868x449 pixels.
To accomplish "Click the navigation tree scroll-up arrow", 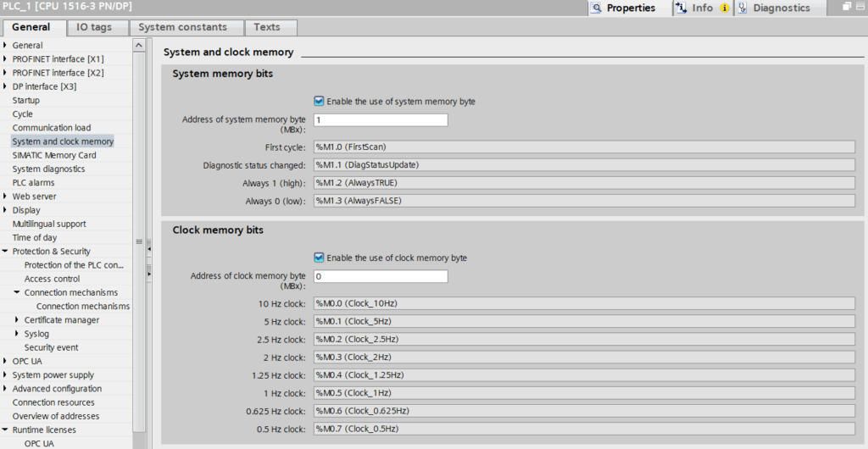I will [139, 45].
